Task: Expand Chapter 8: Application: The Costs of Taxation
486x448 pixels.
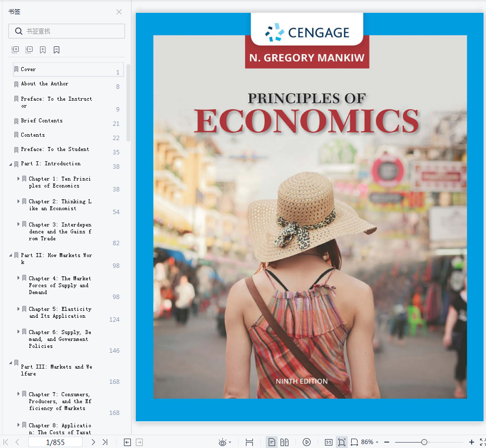Action: point(18,425)
